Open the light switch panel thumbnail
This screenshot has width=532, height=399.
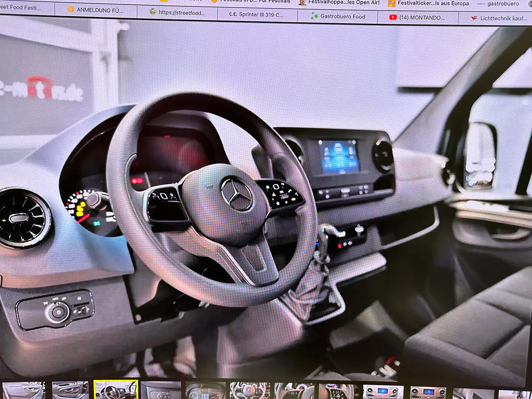point(161,391)
